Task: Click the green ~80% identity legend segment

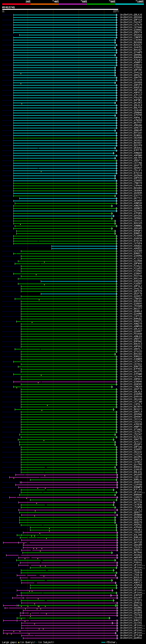Action: pos(101,4)
